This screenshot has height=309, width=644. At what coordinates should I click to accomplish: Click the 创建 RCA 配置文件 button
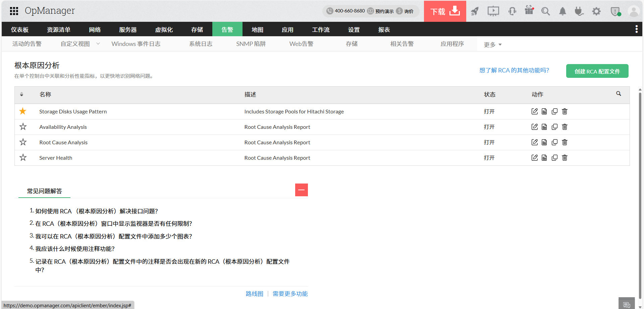(x=597, y=71)
